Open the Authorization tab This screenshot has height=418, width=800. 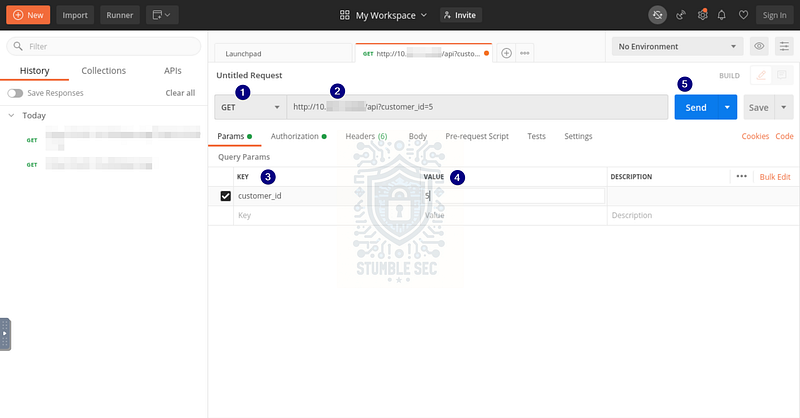click(298, 136)
